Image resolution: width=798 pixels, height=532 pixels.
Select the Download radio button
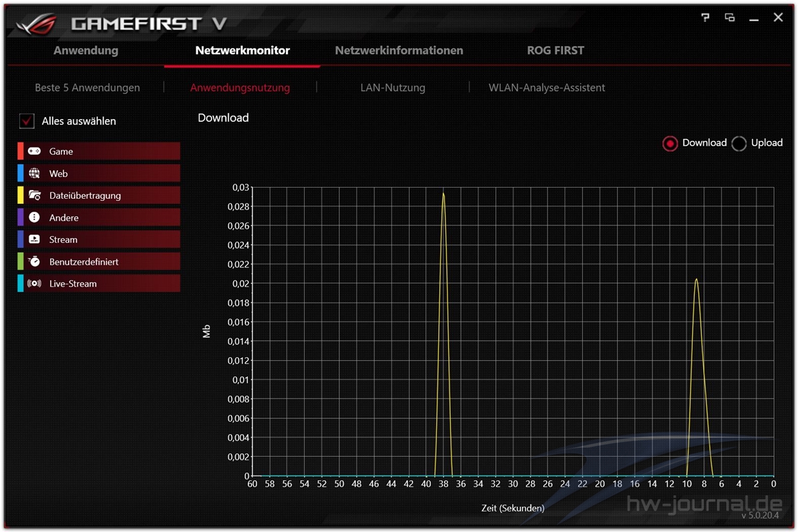670,143
